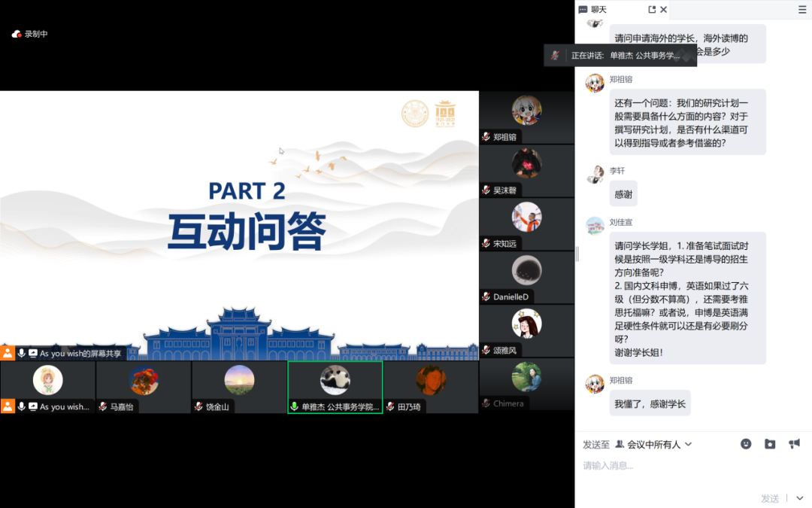
Task: Pop out the chat panel window
Action: 652,10
